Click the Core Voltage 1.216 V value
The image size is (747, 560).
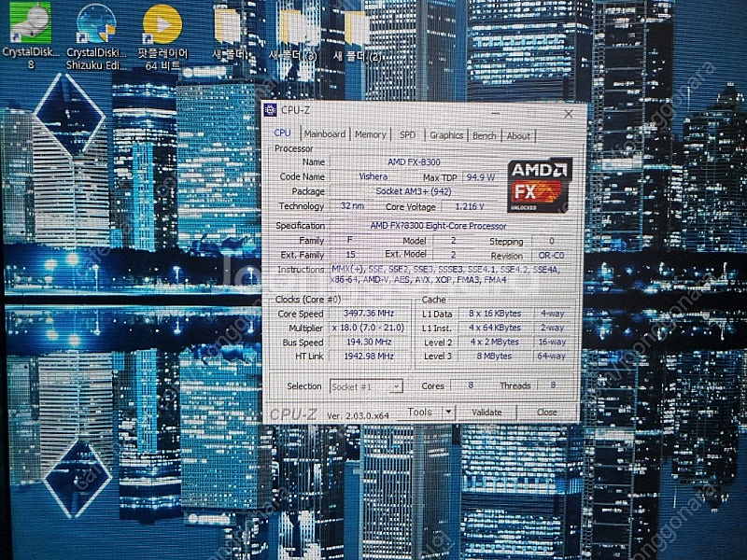[x=470, y=206]
